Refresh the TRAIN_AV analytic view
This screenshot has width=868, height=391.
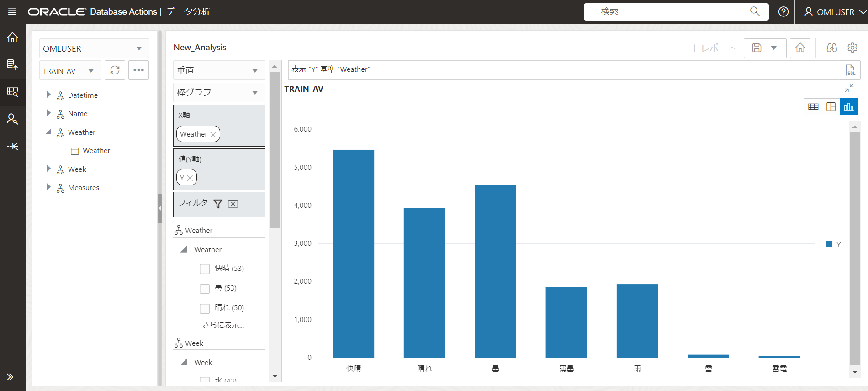115,70
